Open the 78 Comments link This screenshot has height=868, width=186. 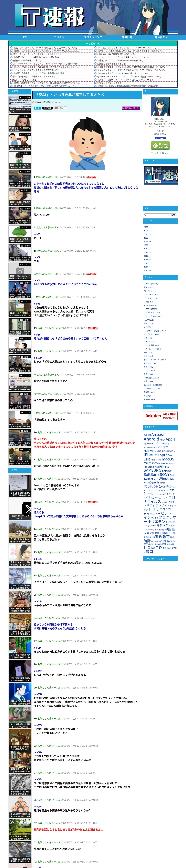[131, 108]
